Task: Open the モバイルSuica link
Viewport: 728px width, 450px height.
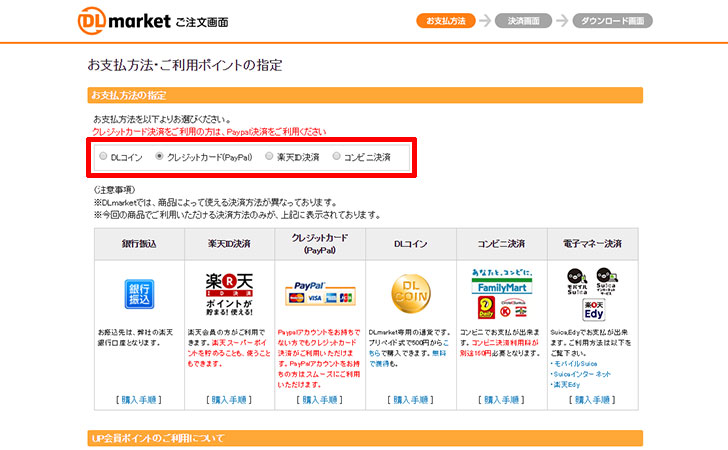Action: (575, 364)
